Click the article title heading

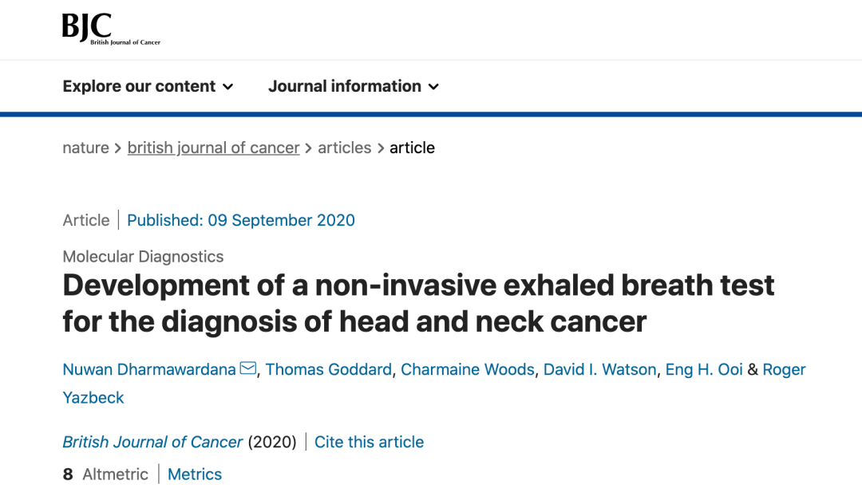[418, 304]
